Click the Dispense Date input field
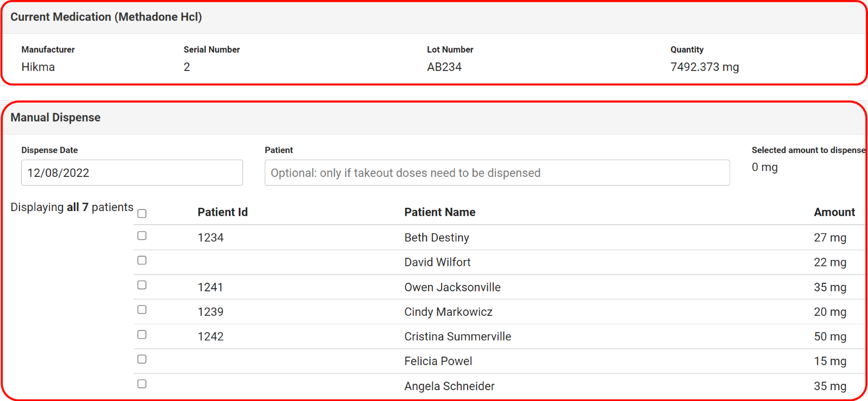 tap(132, 173)
